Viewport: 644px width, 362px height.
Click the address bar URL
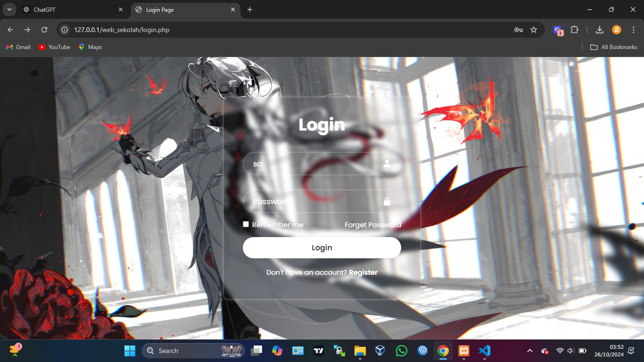[122, 30]
